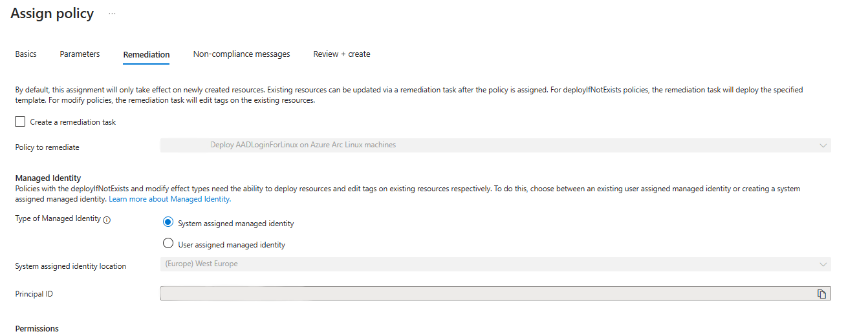Click the info icon beside Type of Managed Identity
Image resolution: width=868 pixels, height=336 pixels.
click(x=107, y=220)
